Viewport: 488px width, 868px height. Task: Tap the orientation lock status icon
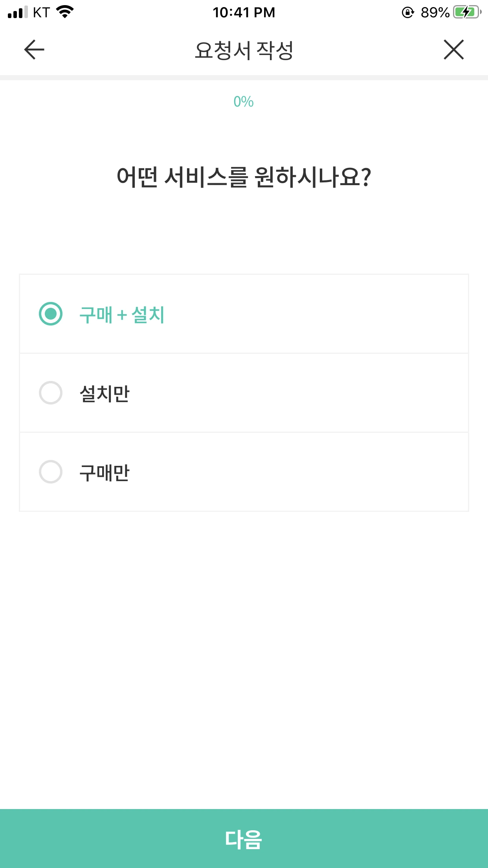click(408, 13)
